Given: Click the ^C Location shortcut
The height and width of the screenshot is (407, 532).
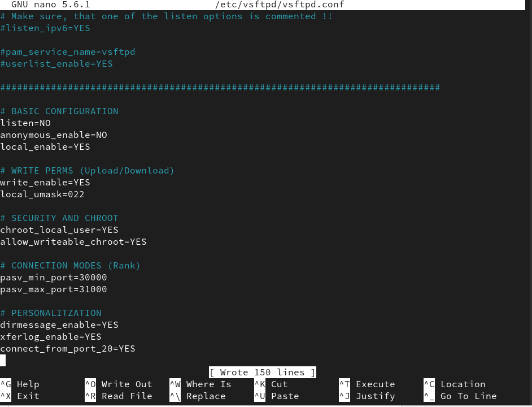Looking at the screenshot, I should pyautogui.click(x=455, y=384).
